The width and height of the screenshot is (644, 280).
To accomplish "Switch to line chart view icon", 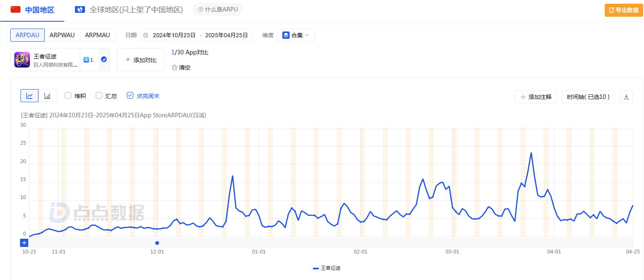I will 29,96.
